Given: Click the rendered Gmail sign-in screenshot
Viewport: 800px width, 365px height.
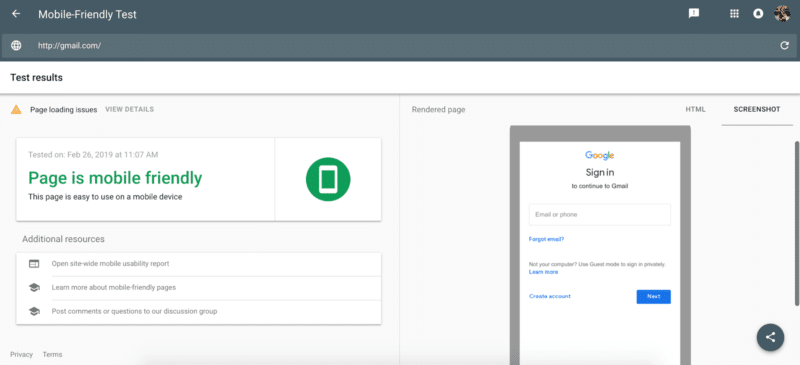Looking at the screenshot, I should (x=600, y=253).
